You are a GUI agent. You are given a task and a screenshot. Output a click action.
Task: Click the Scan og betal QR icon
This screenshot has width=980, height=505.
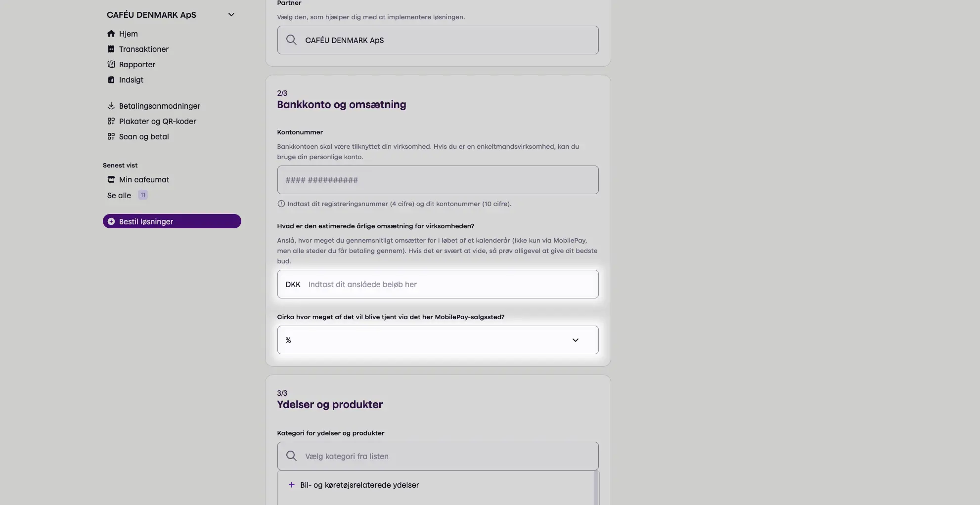click(111, 136)
